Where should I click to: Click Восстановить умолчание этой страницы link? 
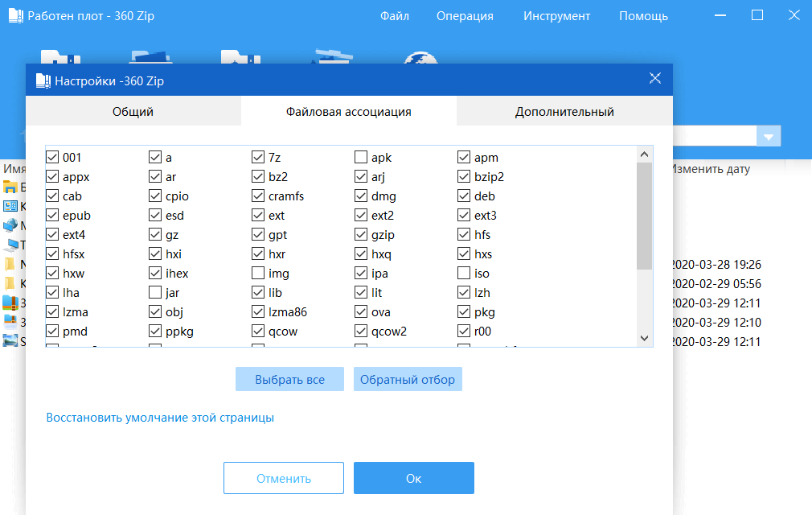click(160, 418)
